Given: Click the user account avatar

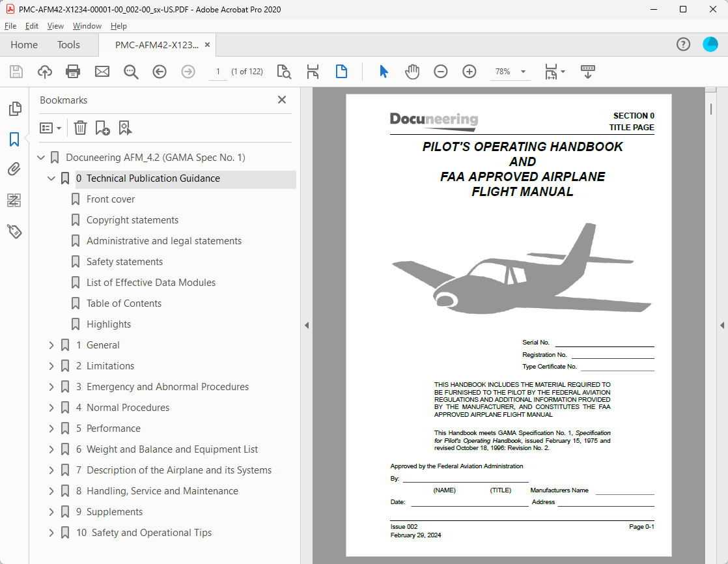Looking at the screenshot, I should (710, 44).
